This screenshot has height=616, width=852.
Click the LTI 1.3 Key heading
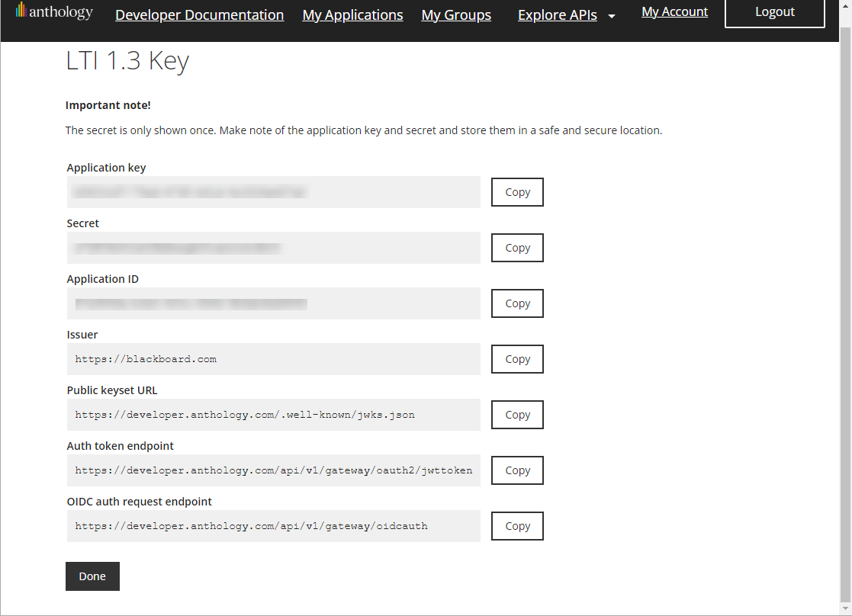click(127, 61)
